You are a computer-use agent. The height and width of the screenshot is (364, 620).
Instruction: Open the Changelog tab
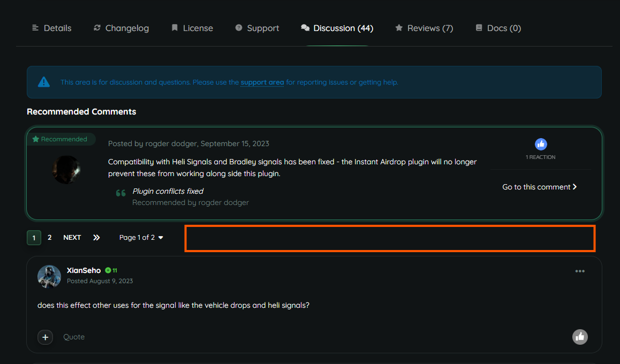(x=121, y=28)
